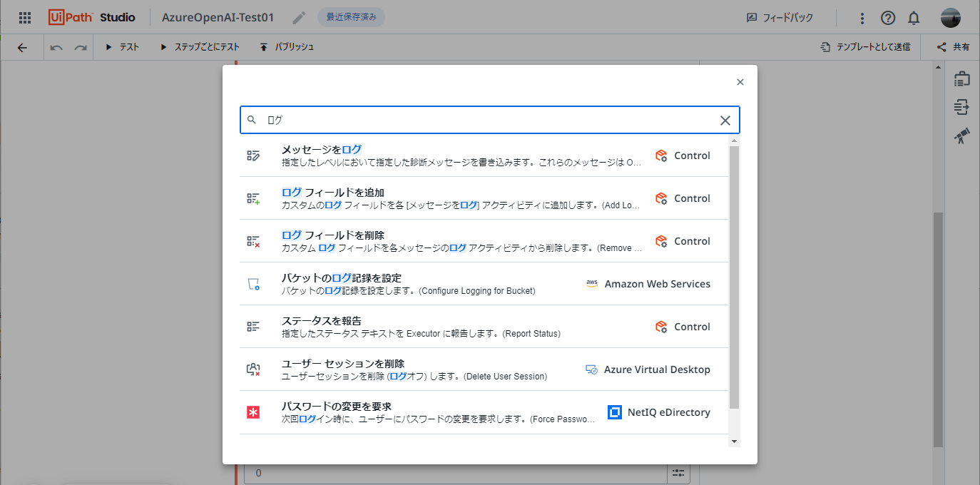
Task: Click Azure Virtual Desktop category label
Action: point(657,369)
